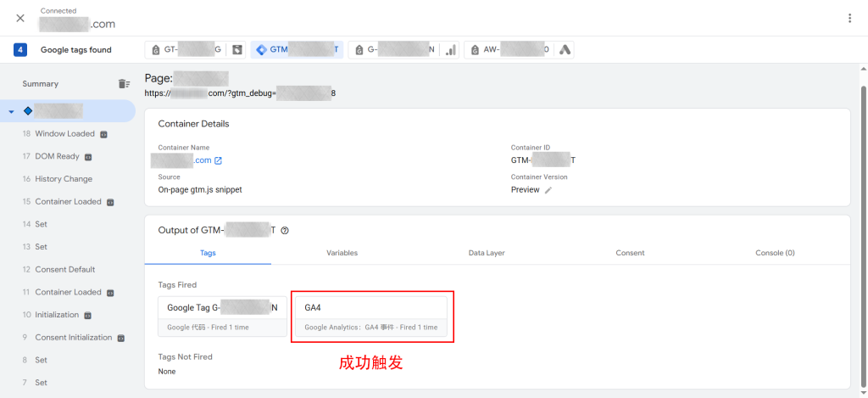Image resolution: width=868 pixels, height=398 pixels.
Task: Close the Tag Assistant debug session
Action: point(20,19)
